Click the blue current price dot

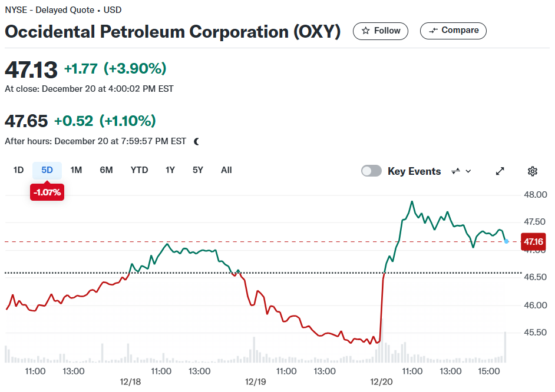(x=507, y=241)
